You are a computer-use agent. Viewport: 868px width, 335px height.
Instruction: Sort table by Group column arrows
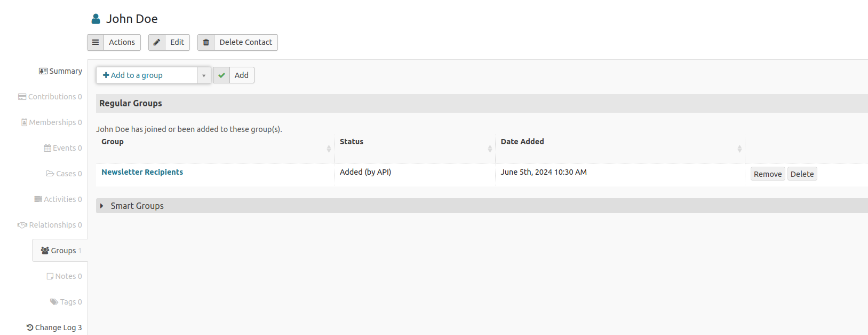click(329, 149)
